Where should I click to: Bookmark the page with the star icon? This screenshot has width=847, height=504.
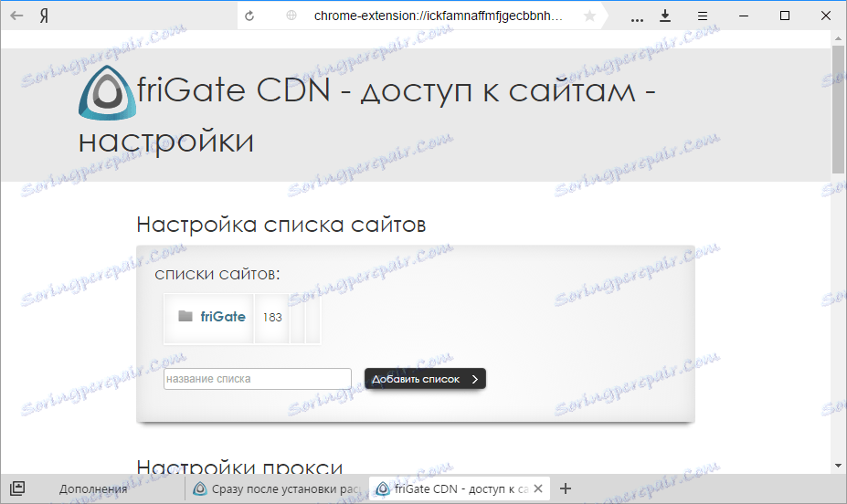(x=590, y=16)
